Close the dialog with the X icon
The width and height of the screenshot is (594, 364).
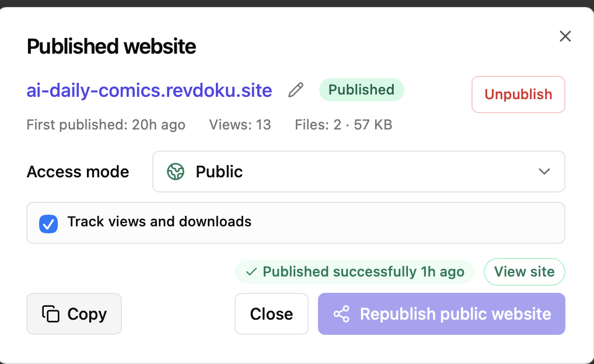click(565, 36)
